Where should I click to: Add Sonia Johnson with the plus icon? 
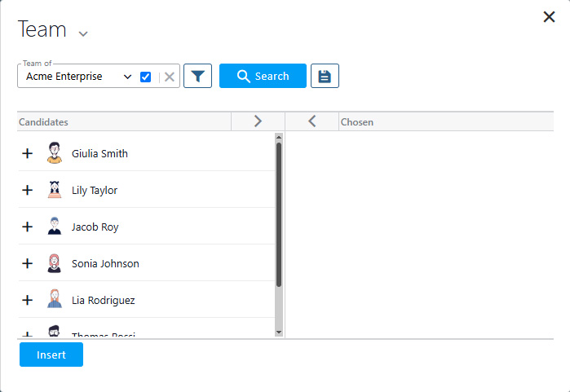tap(27, 263)
